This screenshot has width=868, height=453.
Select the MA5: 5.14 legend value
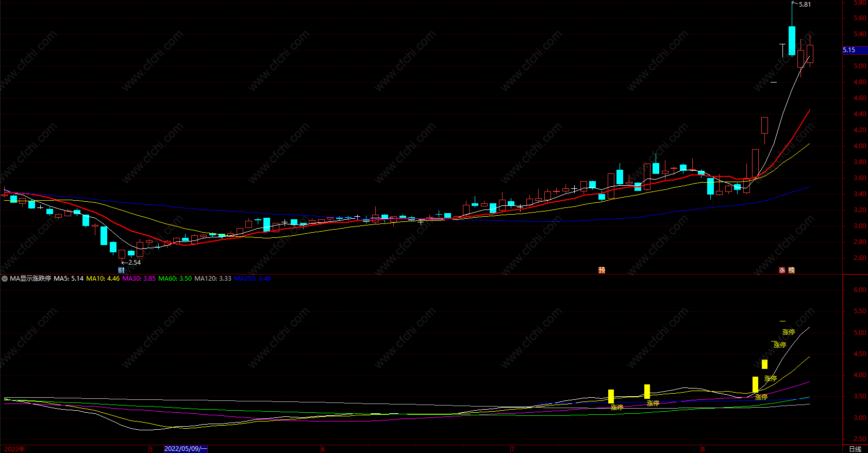(69, 279)
